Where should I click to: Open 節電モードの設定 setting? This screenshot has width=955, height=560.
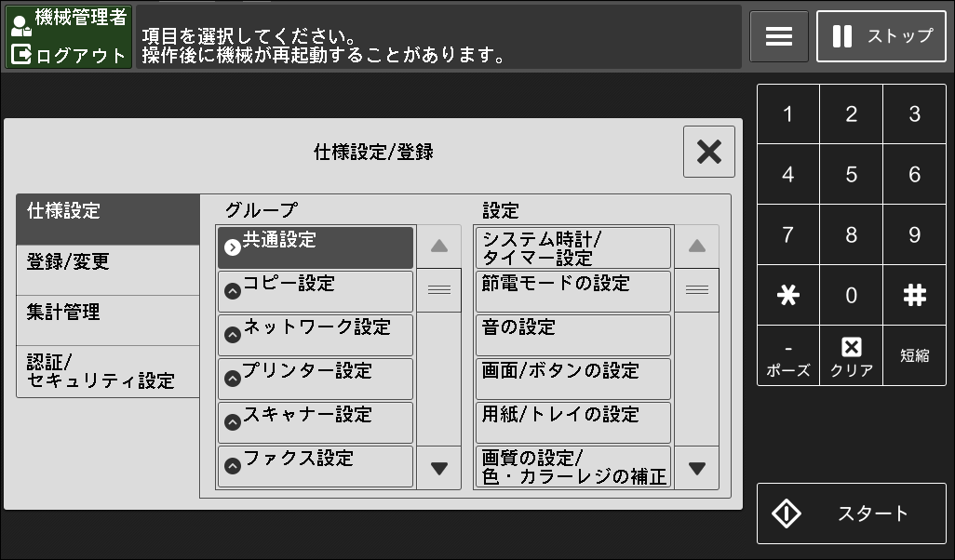click(572, 291)
